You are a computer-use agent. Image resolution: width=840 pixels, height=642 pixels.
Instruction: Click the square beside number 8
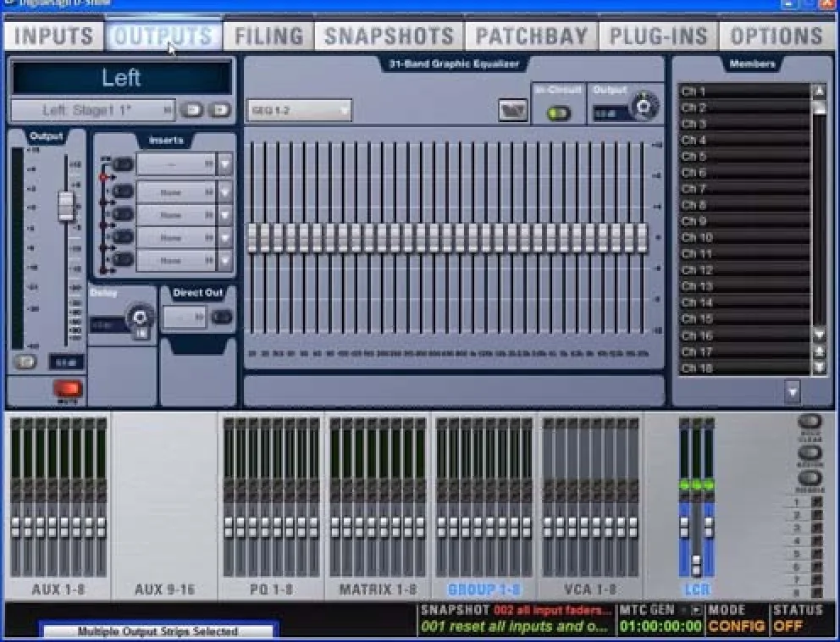coord(817,593)
